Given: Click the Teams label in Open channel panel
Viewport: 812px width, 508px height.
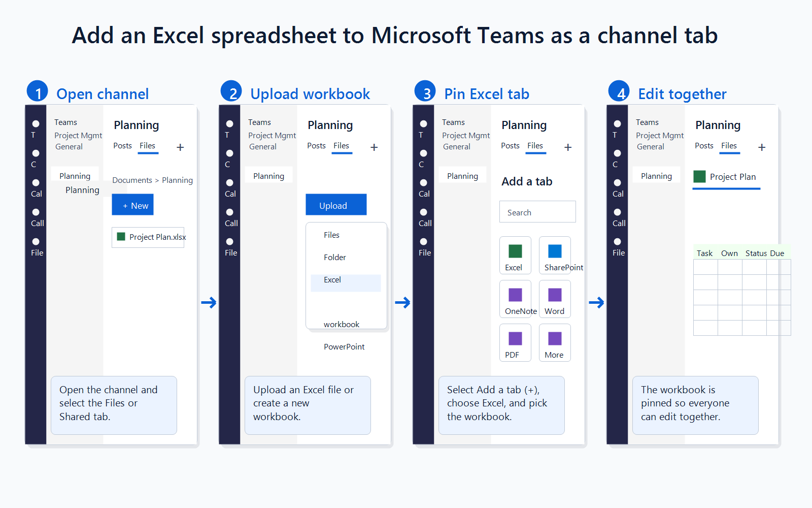Looking at the screenshot, I should pyautogui.click(x=66, y=122).
